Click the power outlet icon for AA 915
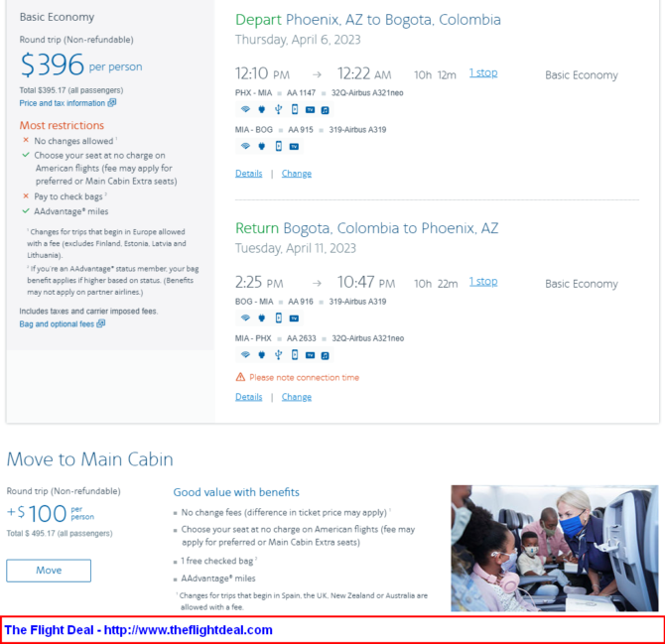This screenshot has width=665, height=644. pos(262,146)
